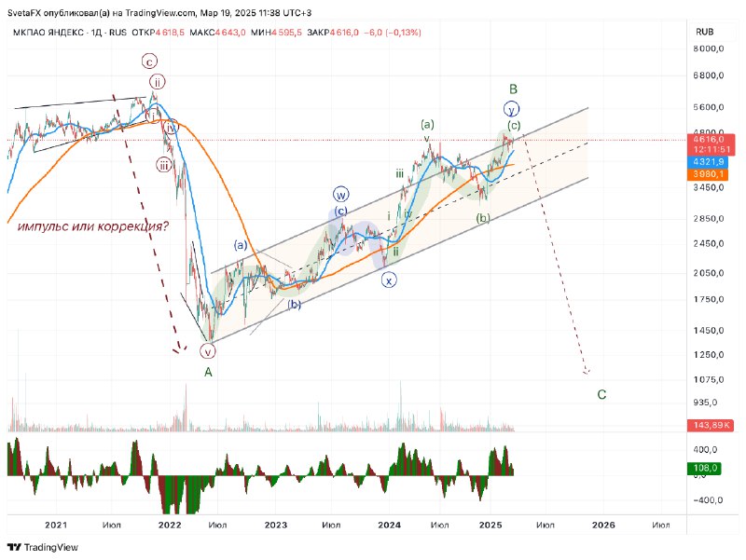
Task: Click the 'импульс или коррекция?' annotation text
Action: pyautogui.click(x=93, y=226)
